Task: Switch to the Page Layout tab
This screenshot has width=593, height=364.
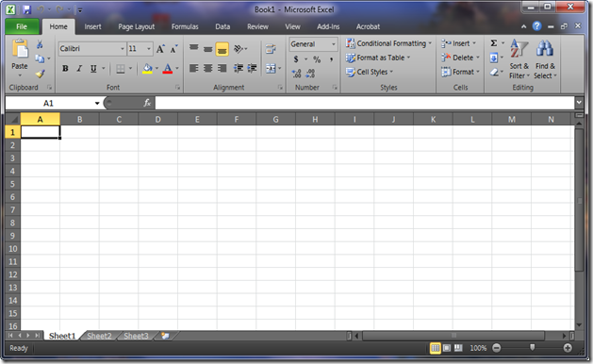Action: (x=137, y=26)
